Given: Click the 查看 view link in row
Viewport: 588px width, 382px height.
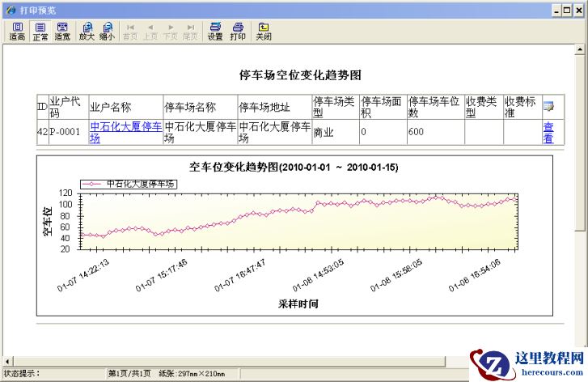Looking at the screenshot, I should [548, 133].
